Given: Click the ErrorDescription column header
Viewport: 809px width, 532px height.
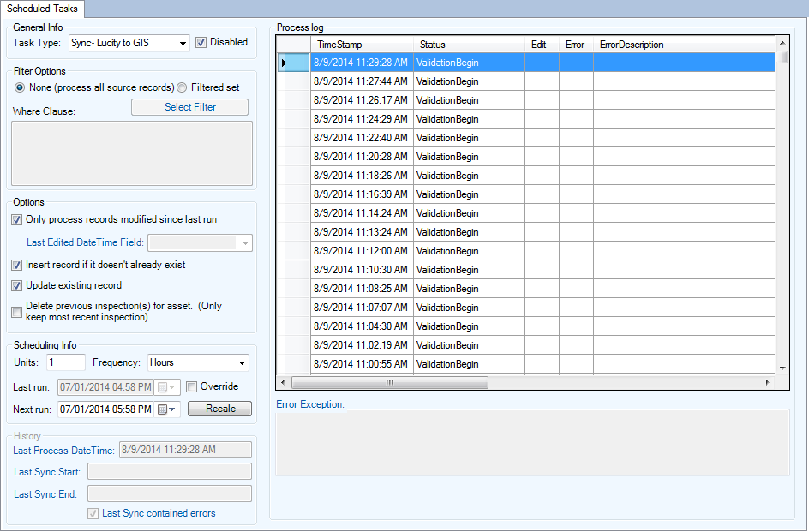Looking at the screenshot, I should (x=684, y=45).
